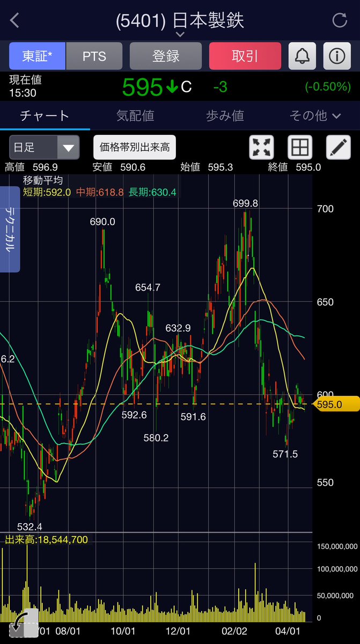
Task: Switch to the PTS market
Action: pos(94,56)
